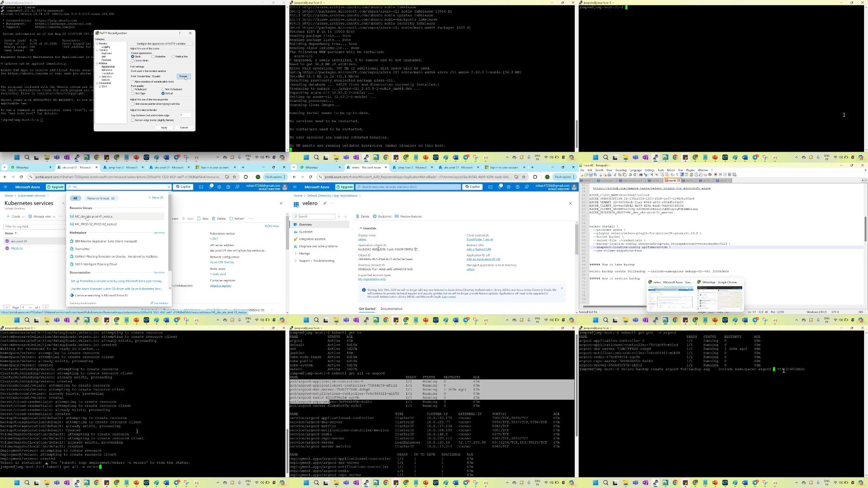868x488 pixels.
Task: Click Change font button in PuTTY
Action: pos(183,76)
